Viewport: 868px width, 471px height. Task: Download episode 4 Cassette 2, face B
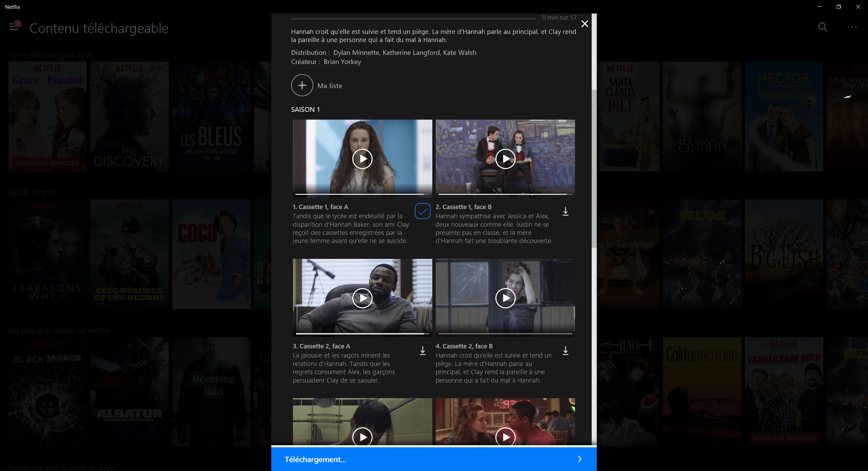click(x=566, y=350)
